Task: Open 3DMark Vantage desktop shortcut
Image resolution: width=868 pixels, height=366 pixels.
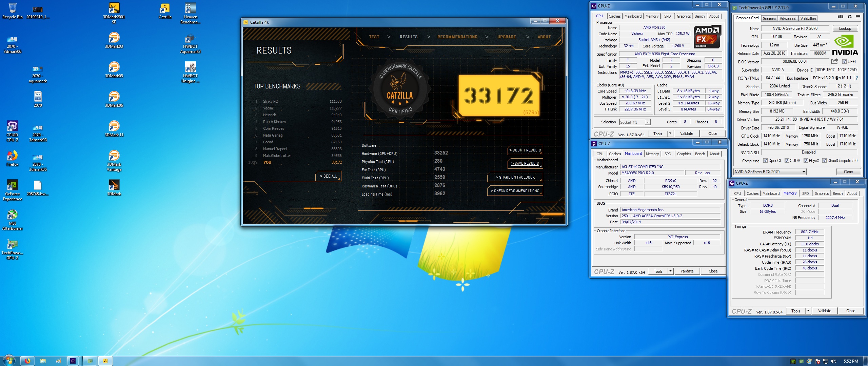Action: coord(114,161)
